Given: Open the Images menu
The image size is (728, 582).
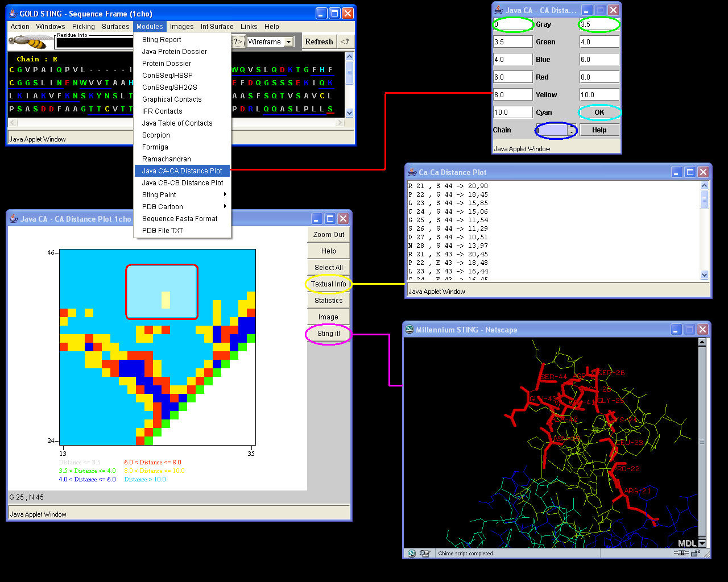Looking at the screenshot, I should pyautogui.click(x=182, y=26).
